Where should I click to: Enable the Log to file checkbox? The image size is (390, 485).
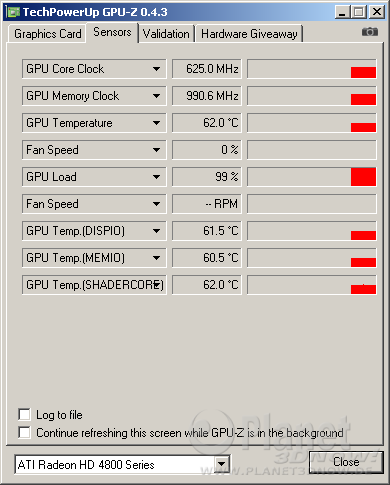coord(24,415)
